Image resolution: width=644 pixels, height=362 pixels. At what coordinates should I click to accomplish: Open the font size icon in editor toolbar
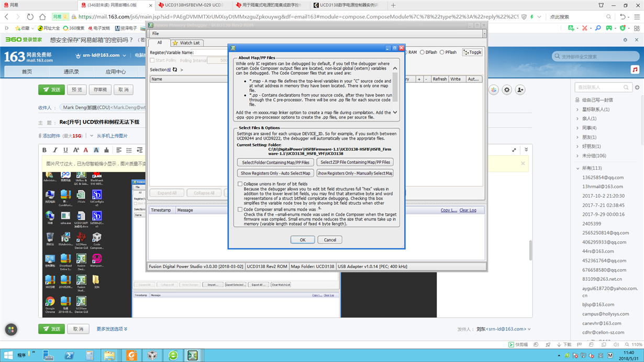point(76,150)
